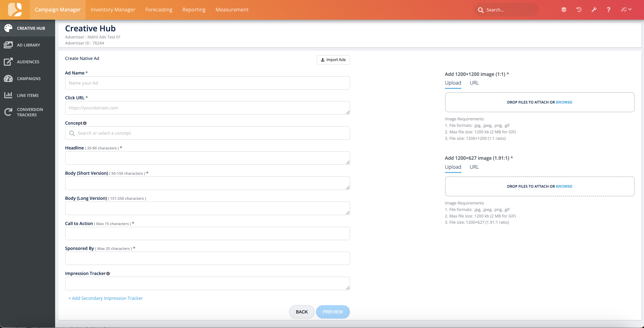Screen dimensions: 644x328
Task: Switch to URL tab for 1200×1200 image
Action: coord(474,83)
